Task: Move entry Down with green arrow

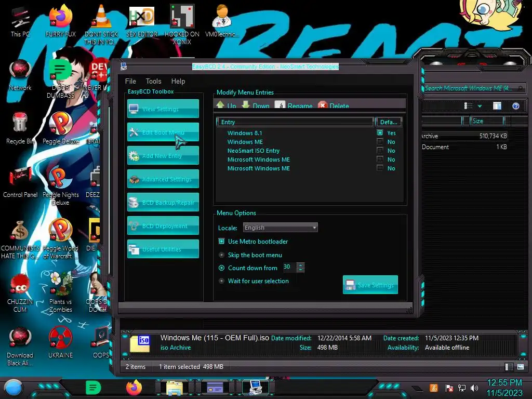Action: (x=256, y=105)
